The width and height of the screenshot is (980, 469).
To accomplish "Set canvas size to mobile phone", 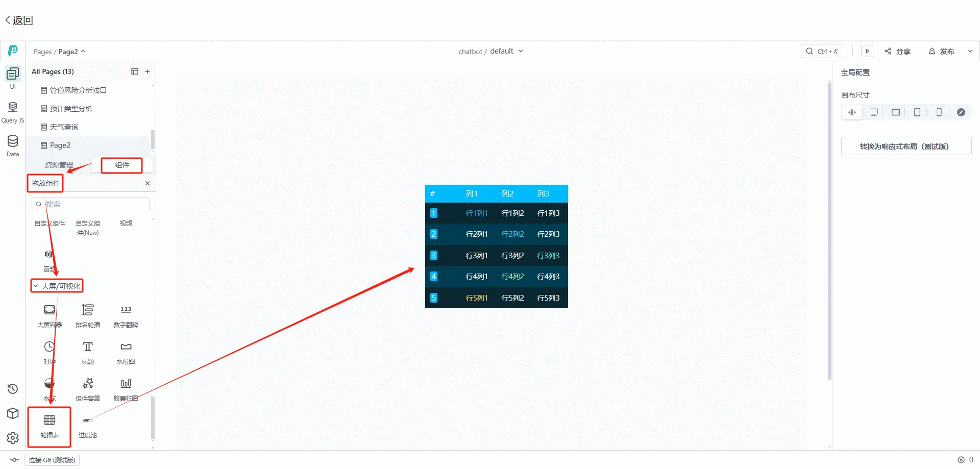I will pyautogui.click(x=939, y=112).
